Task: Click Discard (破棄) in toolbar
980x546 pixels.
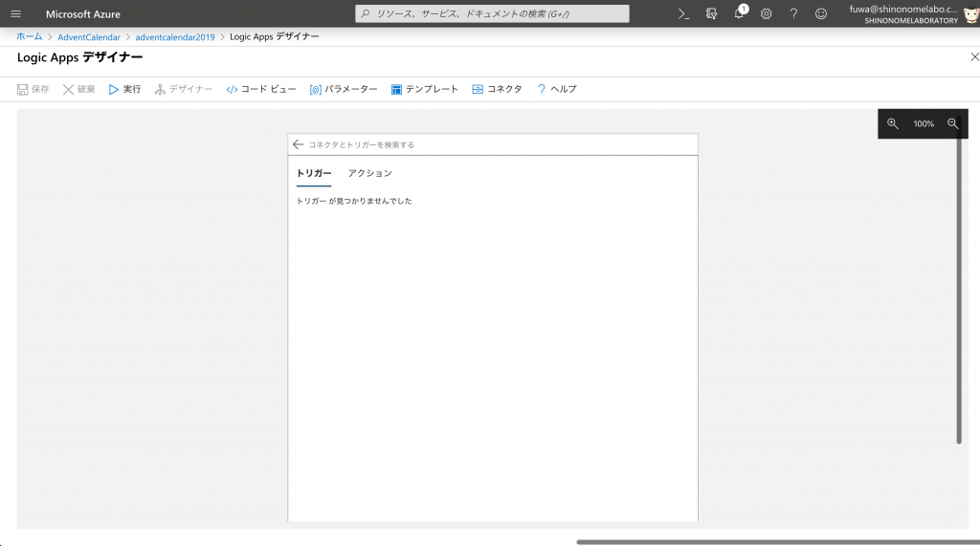Action: click(x=78, y=89)
